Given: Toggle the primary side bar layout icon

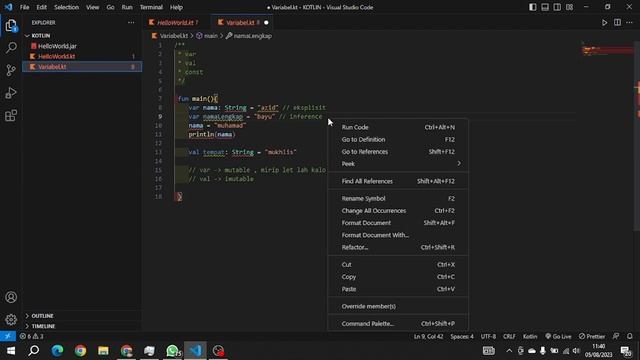Looking at the screenshot, I should 533,7.
